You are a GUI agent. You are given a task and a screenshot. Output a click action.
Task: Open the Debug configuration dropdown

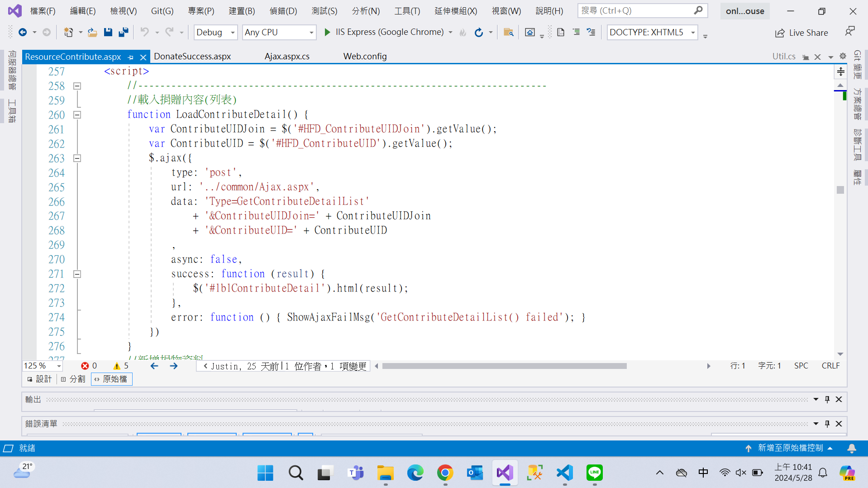[x=215, y=32]
